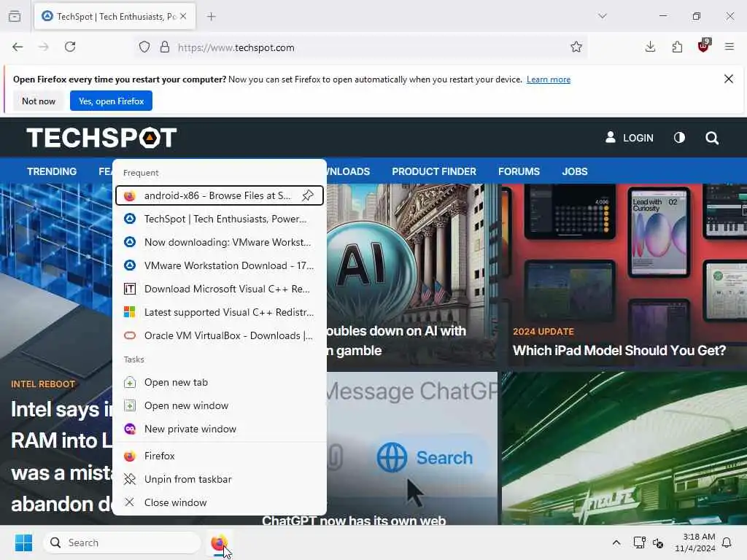
Task: Click the LOGIN link on TechSpot
Action: click(630, 138)
